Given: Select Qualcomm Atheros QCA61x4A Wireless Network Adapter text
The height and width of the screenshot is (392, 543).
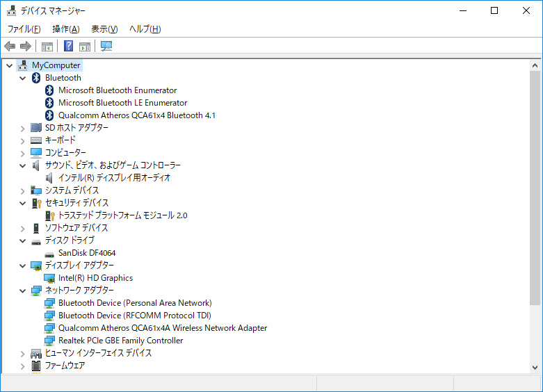Looking at the screenshot, I should 163,328.
